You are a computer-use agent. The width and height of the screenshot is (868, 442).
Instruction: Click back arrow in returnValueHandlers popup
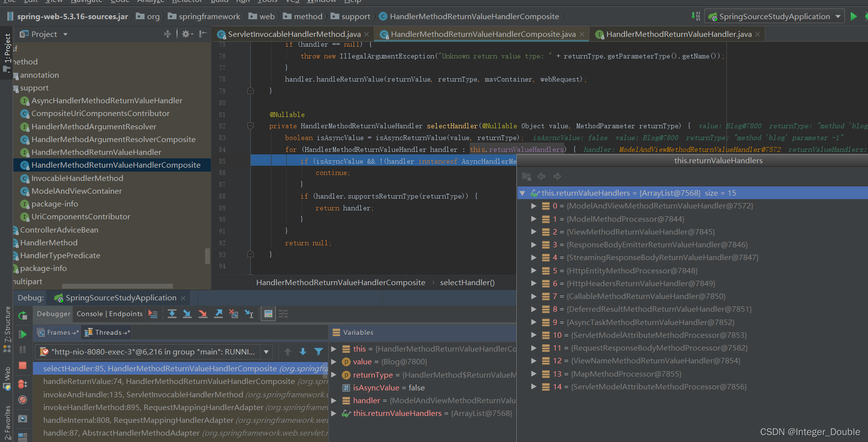(541, 176)
